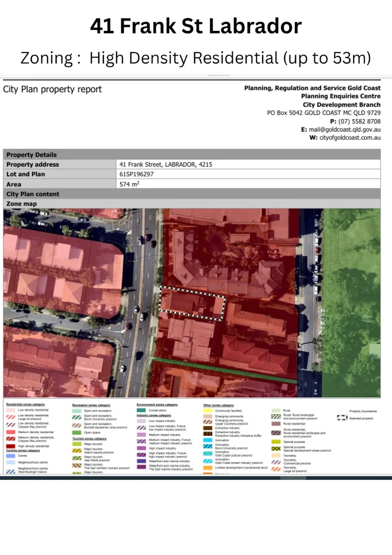
Task: Click the Property boundaries legend icon
Action: click(x=341, y=411)
